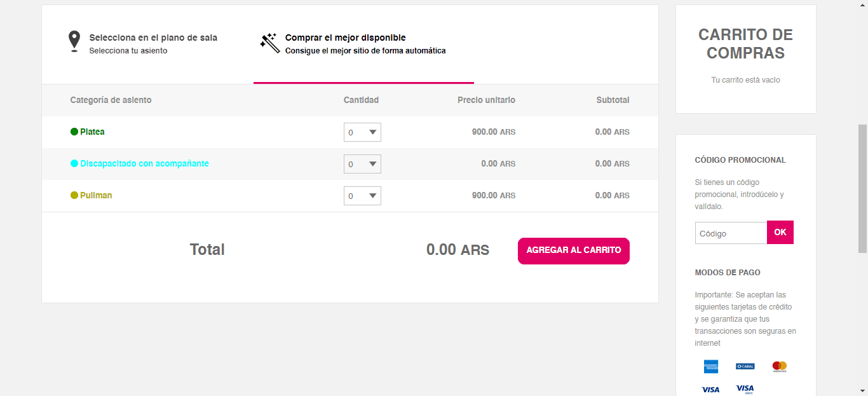The width and height of the screenshot is (868, 396).
Task: Click OK to validate promo code
Action: [x=780, y=233]
